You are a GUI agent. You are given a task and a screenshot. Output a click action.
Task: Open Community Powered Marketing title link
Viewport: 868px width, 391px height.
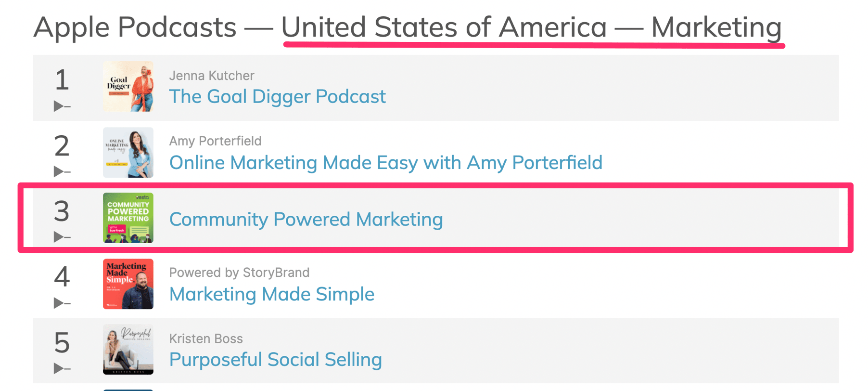click(306, 220)
